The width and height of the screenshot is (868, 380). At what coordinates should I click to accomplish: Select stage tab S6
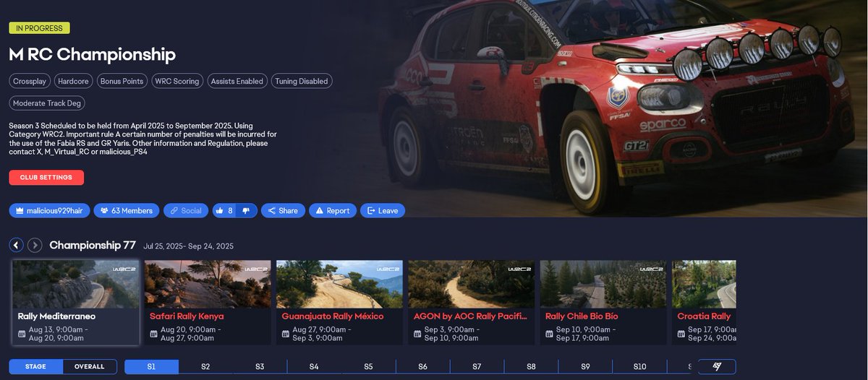422,367
